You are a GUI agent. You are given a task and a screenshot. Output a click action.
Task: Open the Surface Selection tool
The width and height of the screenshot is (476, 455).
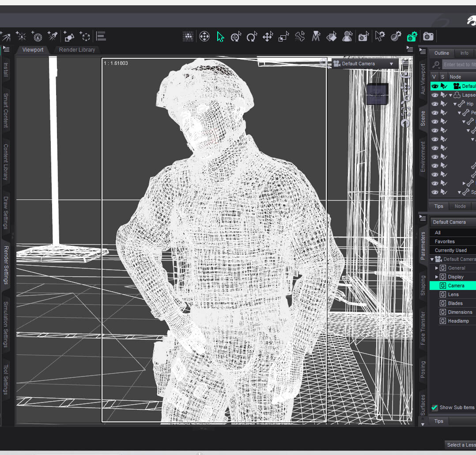point(332,37)
